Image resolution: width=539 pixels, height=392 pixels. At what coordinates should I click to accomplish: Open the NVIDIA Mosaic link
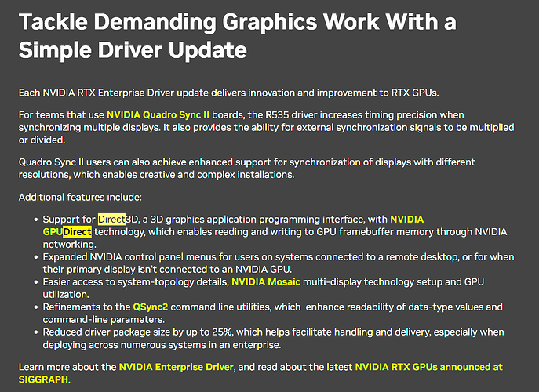(266, 281)
